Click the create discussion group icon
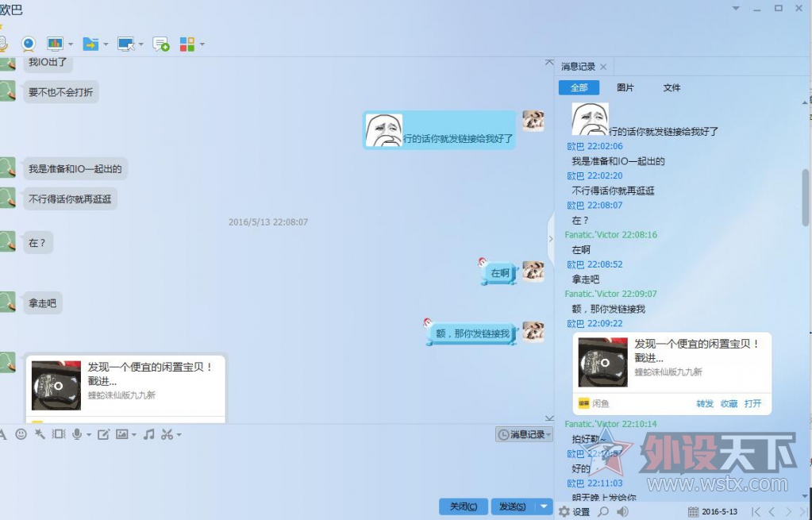Viewport: 812px width, 520px height. (x=161, y=44)
